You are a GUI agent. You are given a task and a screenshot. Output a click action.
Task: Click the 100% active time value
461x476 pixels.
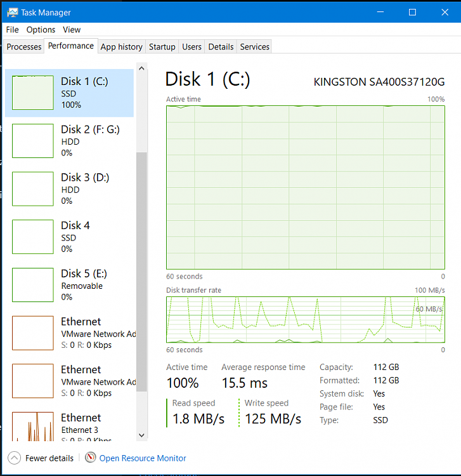[183, 383]
